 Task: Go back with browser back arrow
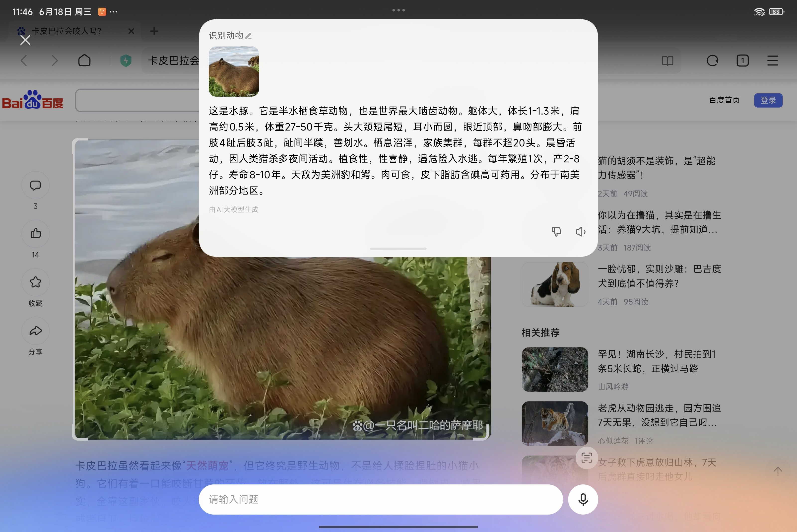(x=24, y=61)
